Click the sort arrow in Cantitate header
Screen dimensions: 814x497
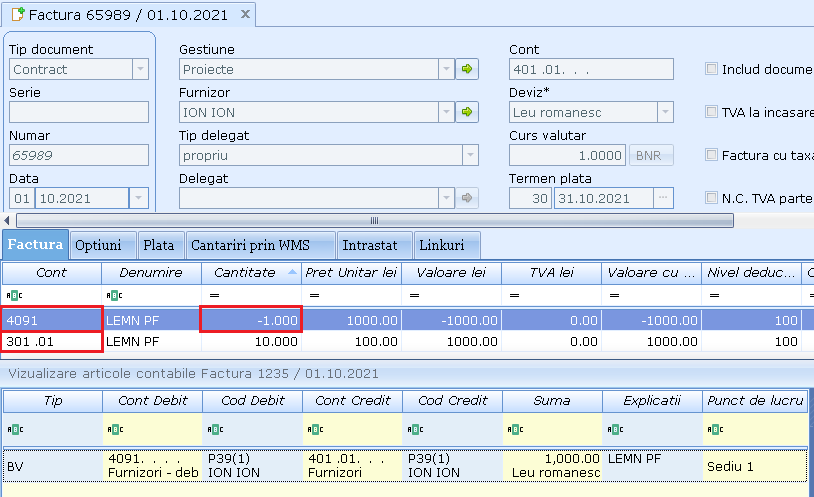[x=292, y=272]
